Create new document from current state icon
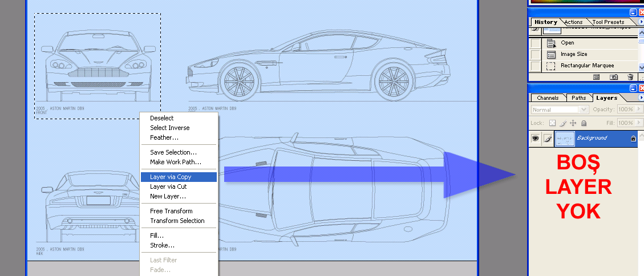This screenshot has height=276, width=644. coord(596,77)
